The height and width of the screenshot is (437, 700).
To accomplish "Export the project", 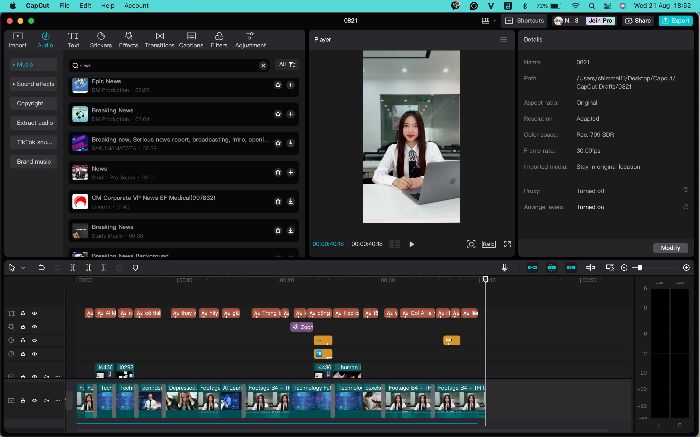I will tap(676, 21).
